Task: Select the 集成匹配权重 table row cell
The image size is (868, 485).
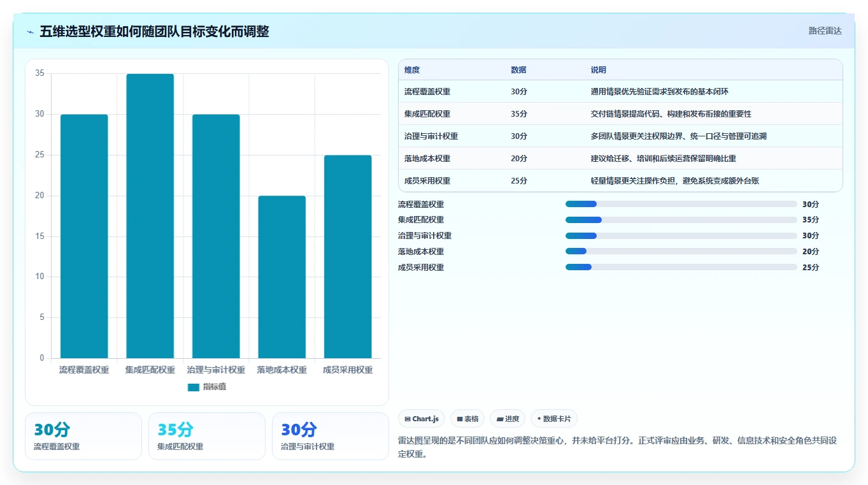Action: tap(427, 114)
